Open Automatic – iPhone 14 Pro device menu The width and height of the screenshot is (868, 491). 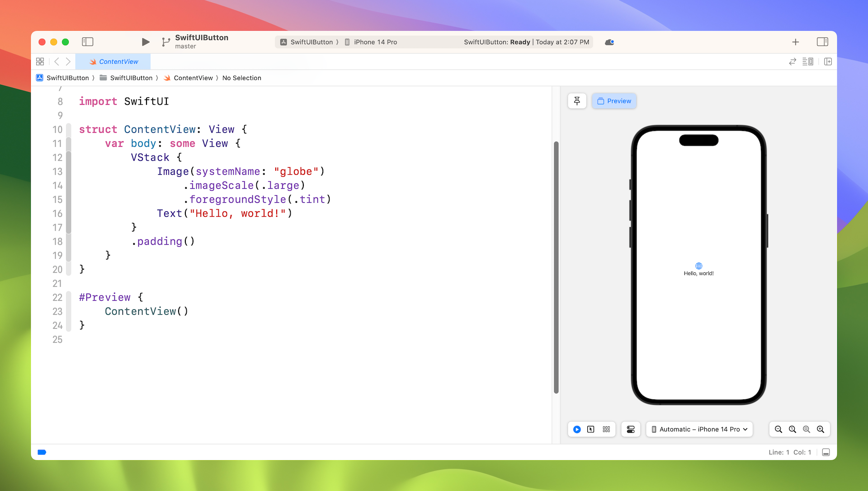pos(699,429)
